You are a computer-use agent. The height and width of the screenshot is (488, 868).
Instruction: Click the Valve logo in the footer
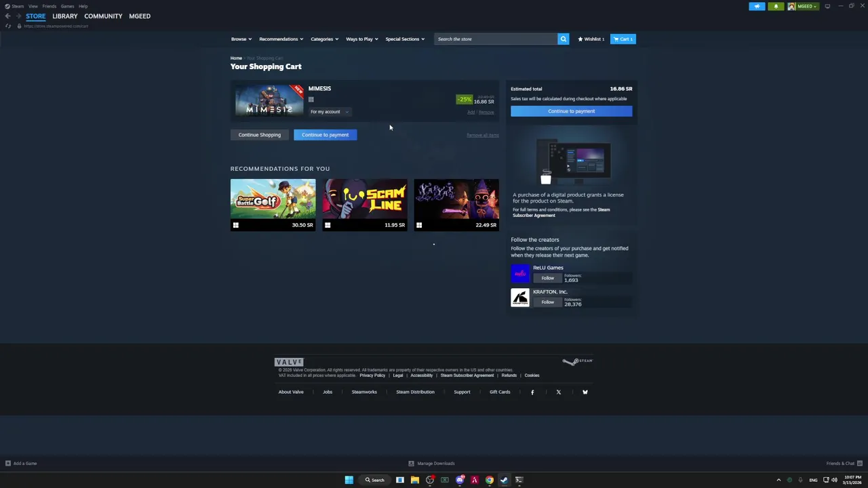289,362
